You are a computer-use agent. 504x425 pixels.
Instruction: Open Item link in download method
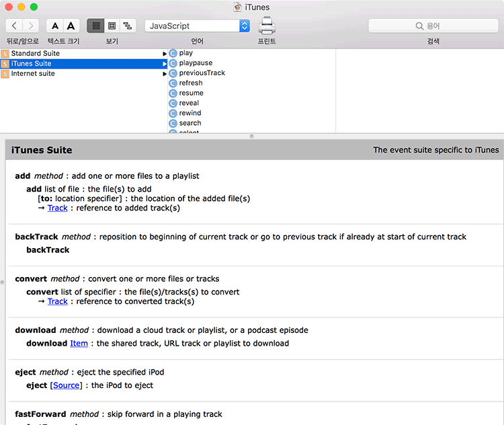pyautogui.click(x=79, y=343)
